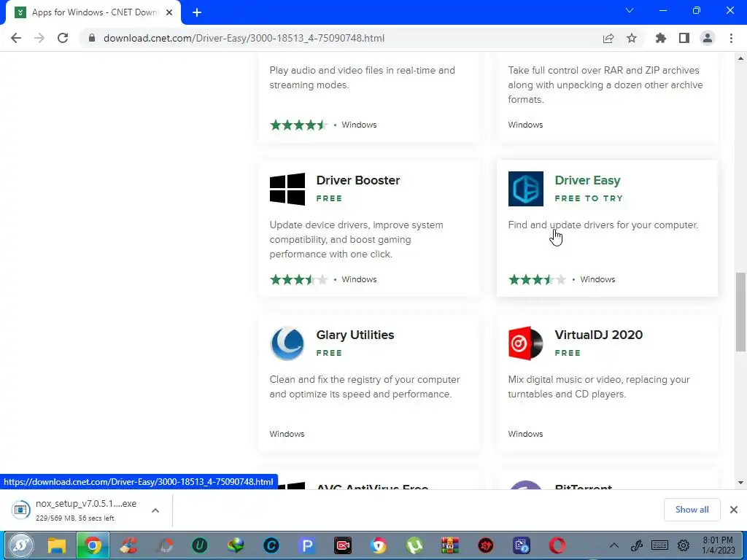The height and width of the screenshot is (560, 747).
Task: Bookmark this page with the star
Action: click(632, 38)
